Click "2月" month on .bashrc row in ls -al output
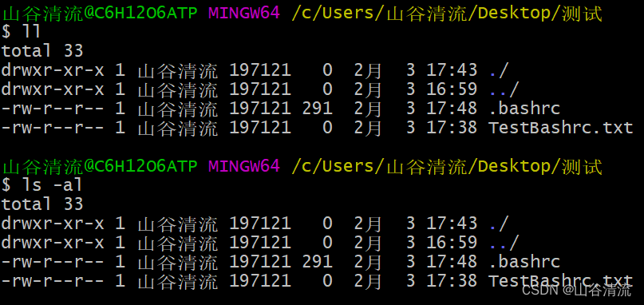The image size is (644, 305). [369, 262]
